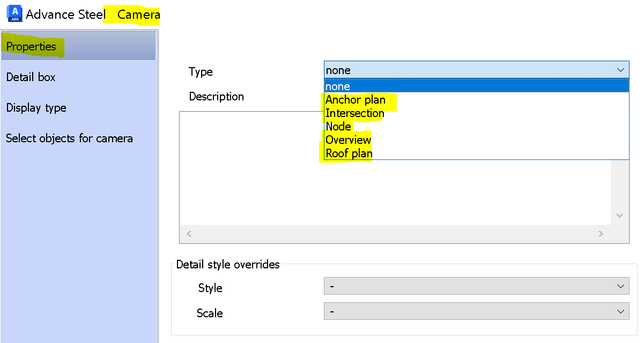Select "Node" camera type
This screenshot has width=644, height=343.
pos(338,126)
